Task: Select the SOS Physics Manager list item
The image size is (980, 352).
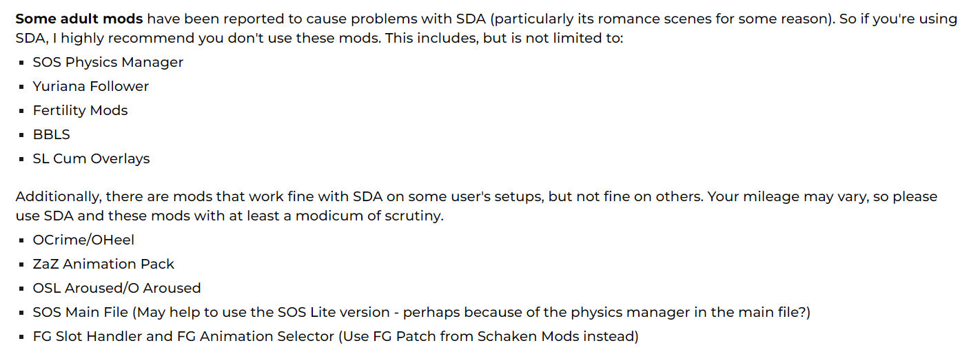Action: click(x=108, y=62)
